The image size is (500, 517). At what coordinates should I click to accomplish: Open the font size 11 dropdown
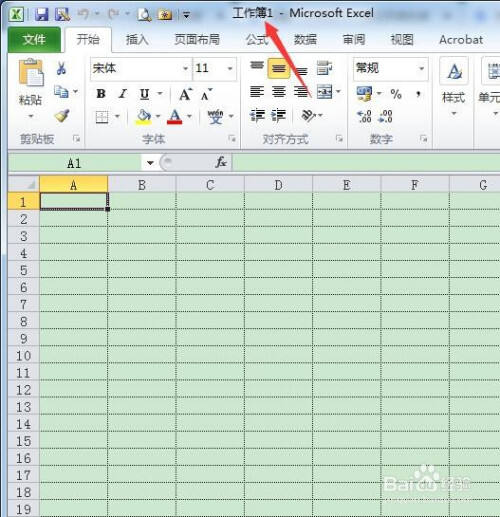click(x=230, y=69)
